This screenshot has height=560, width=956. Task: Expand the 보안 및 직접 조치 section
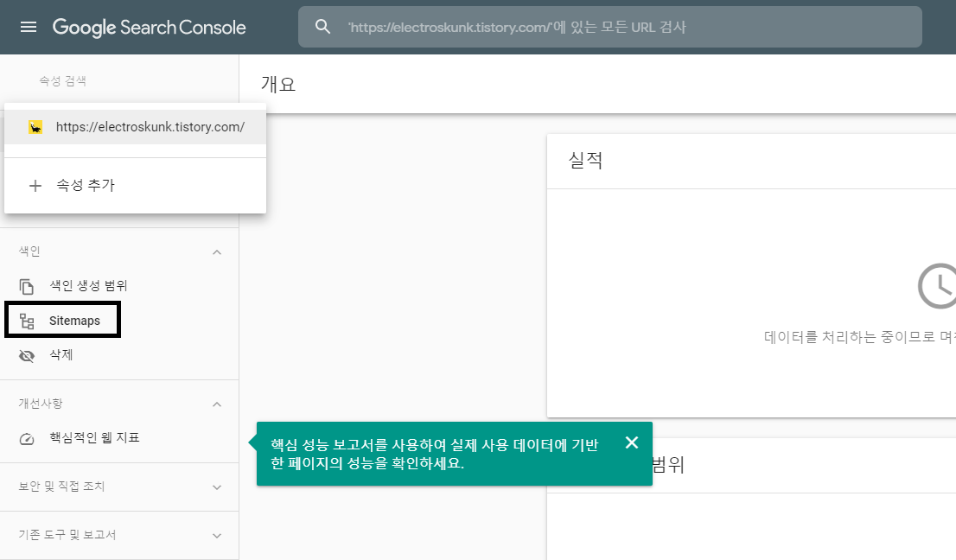point(119,487)
